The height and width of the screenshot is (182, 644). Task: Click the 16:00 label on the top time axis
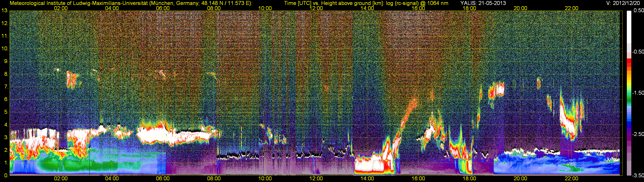point(418,8)
